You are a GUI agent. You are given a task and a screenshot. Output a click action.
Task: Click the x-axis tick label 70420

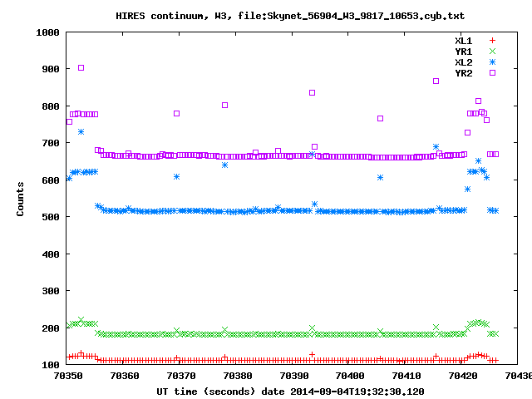(463, 376)
